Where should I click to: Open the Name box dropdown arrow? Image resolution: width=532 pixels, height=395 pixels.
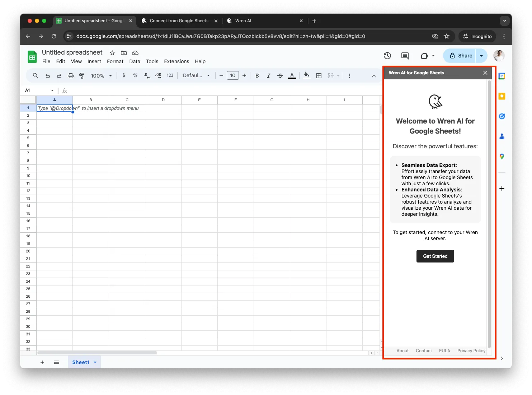pyautogui.click(x=52, y=90)
